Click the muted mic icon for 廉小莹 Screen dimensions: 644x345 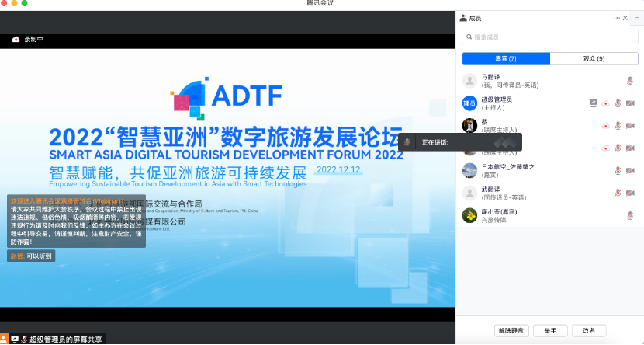point(629,215)
